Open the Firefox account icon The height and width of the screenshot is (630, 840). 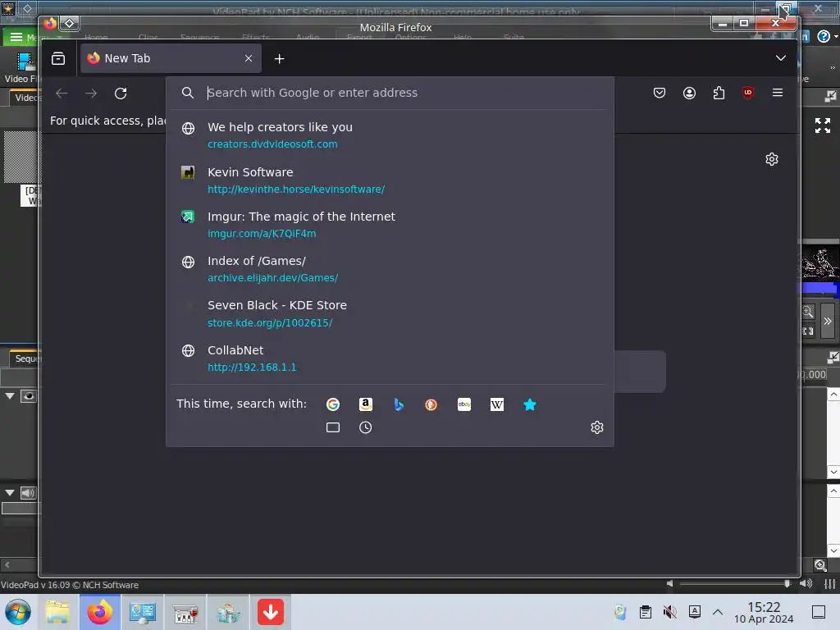[x=689, y=93]
